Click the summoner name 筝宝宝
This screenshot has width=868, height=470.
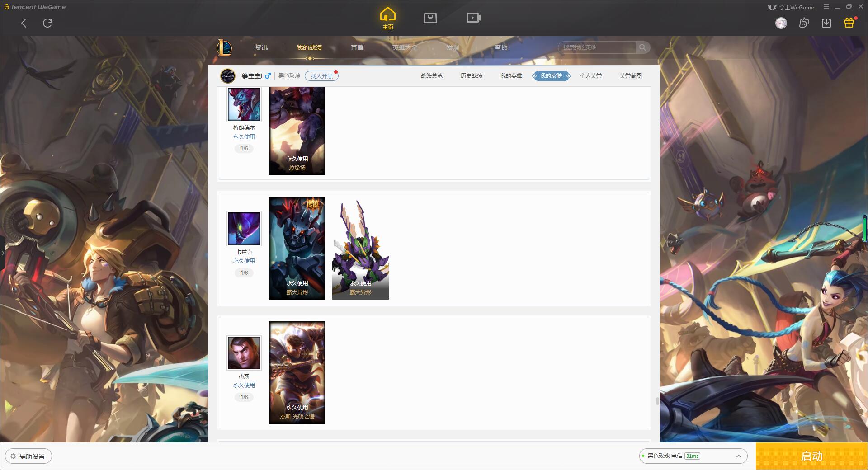[x=251, y=76]
